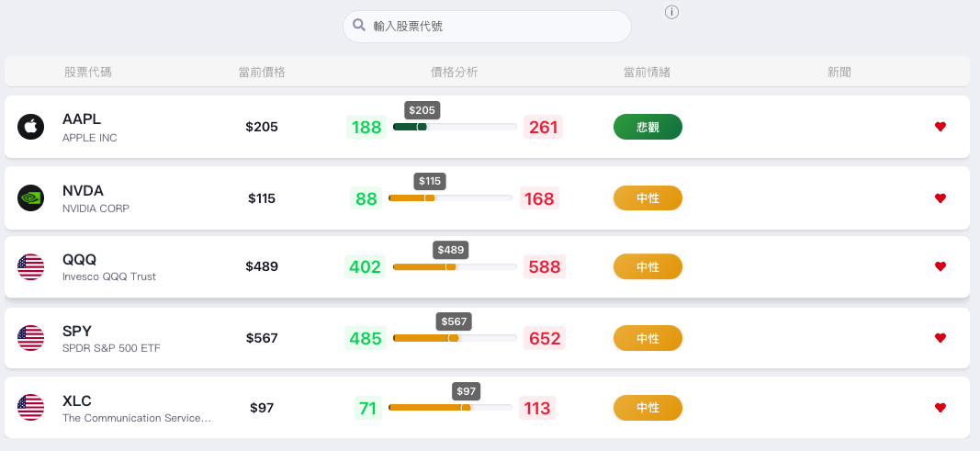The image size is (980, 451).
Task: Focus the 輸入股票代號 search field
Action: click(487, 27)
